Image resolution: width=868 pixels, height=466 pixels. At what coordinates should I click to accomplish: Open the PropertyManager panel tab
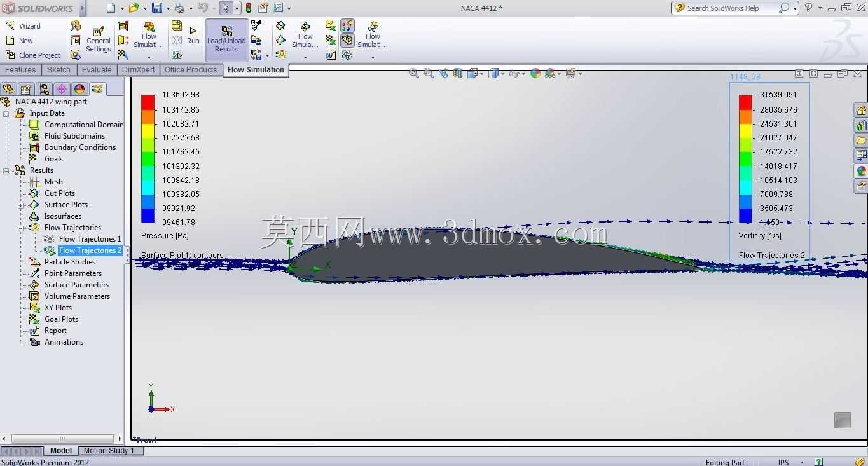tap(26, 89)
